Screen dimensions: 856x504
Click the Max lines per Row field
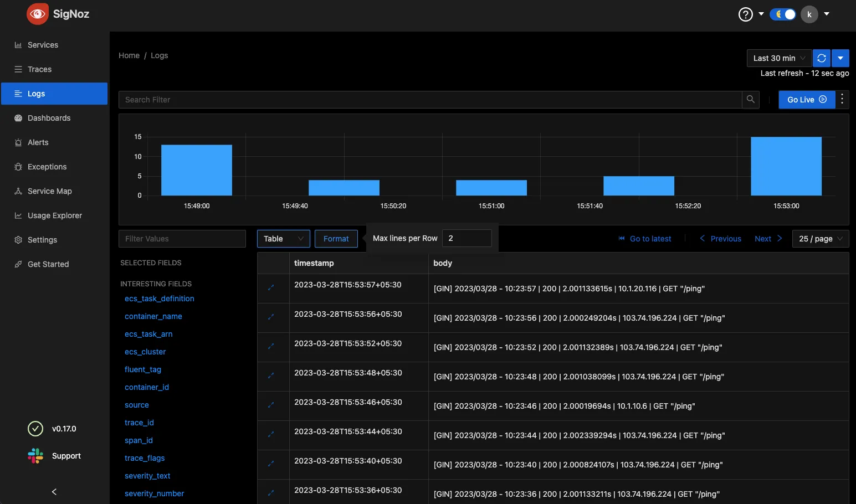467,238
